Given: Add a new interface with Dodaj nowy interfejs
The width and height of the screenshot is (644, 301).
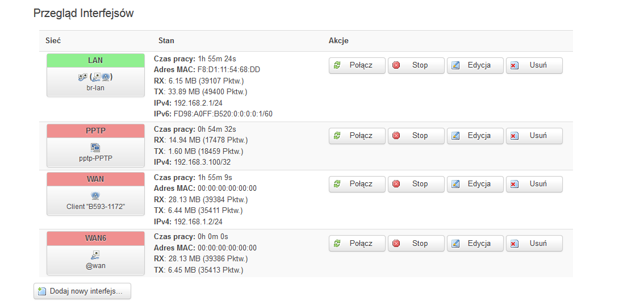Looking at the screenshot, I should tap(82, 291).
